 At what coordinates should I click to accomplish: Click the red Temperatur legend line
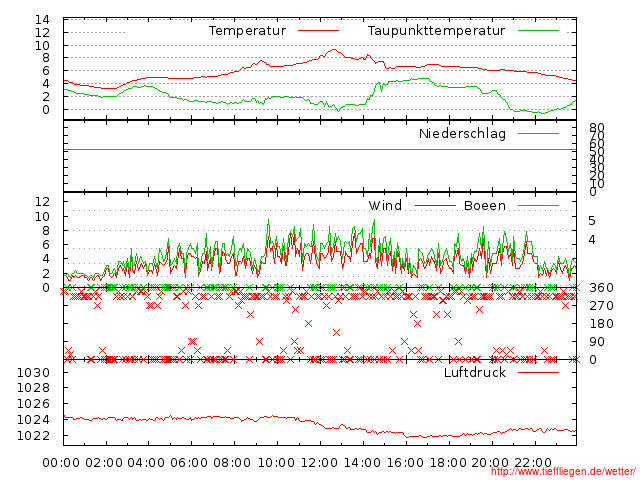pyautogui.click(x=318, y=31)
